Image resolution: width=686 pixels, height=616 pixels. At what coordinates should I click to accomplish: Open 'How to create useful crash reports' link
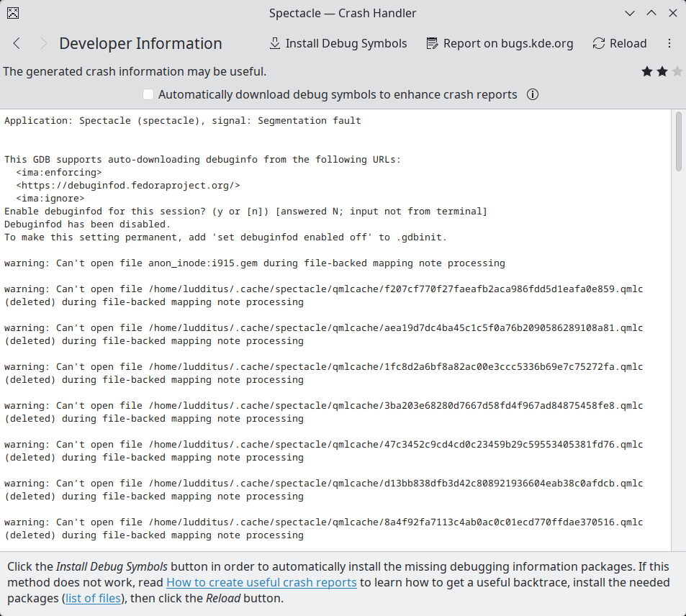pyautogui.click(x=261, y=582)
